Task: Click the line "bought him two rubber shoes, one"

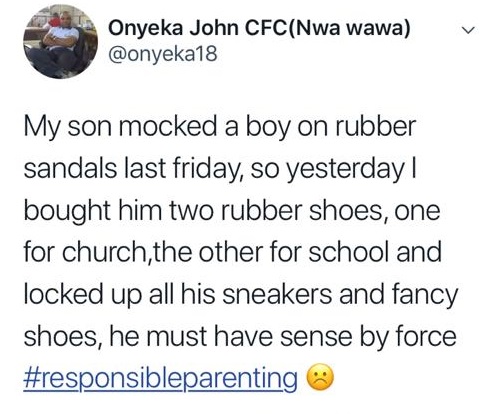Action: (x=232, y=211)
